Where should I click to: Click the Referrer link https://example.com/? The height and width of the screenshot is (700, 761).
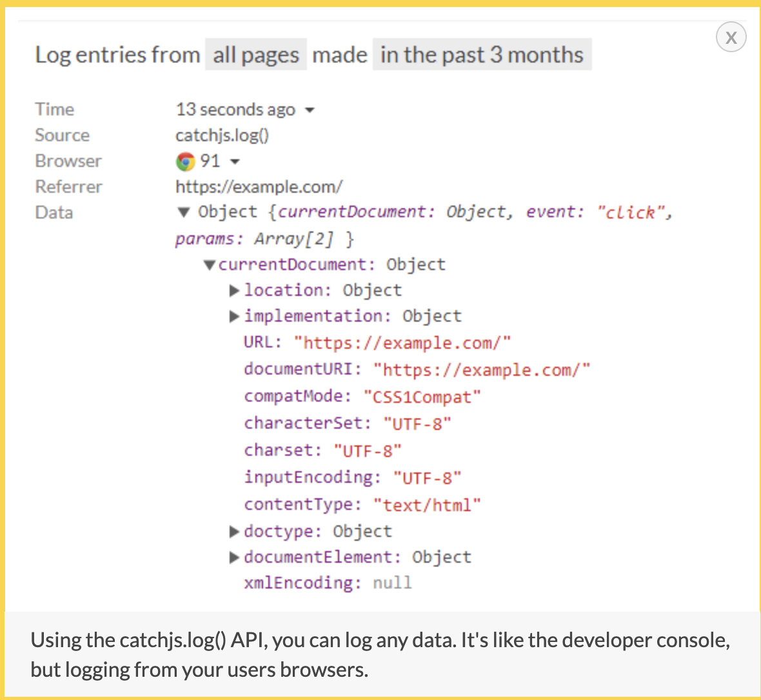pos(259,187)
